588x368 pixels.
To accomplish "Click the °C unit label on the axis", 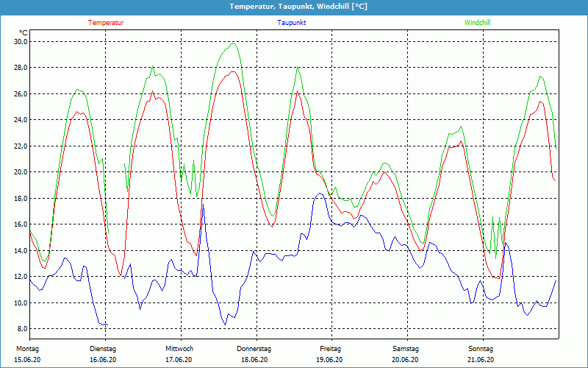I will [x=24, y=33].
